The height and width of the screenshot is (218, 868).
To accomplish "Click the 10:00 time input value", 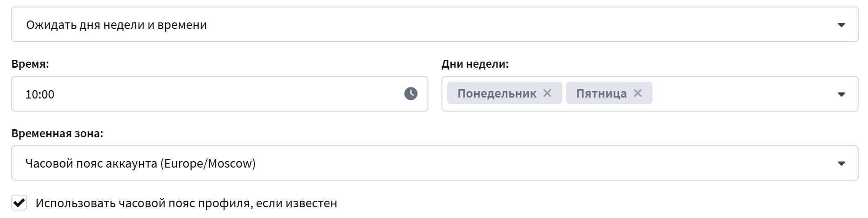I will (x=40, y=94).
